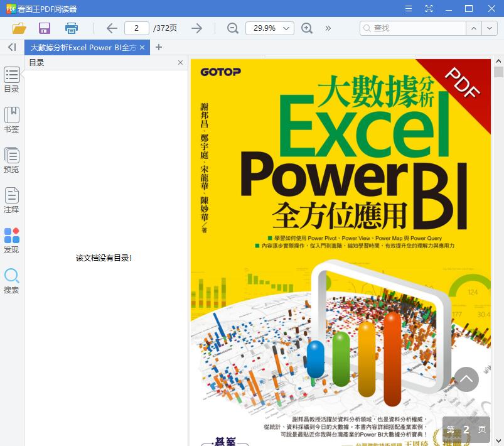Viewport: 504px width, 446px height.
Task: Expand more toolbar tools
Action: [x=327, y=28]
